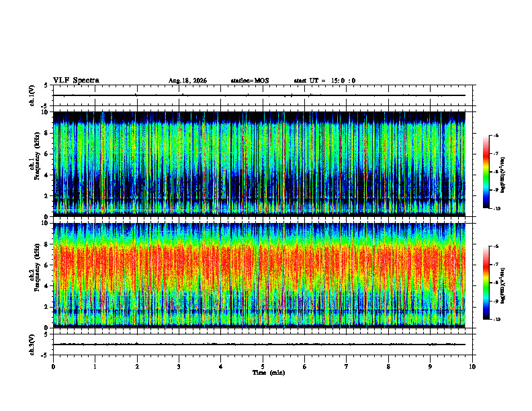Image resolution: width=532 pixels, height=411 pixels.
Task: Click the ch.1 voltage waveform trace
Action: coord(259,95)
